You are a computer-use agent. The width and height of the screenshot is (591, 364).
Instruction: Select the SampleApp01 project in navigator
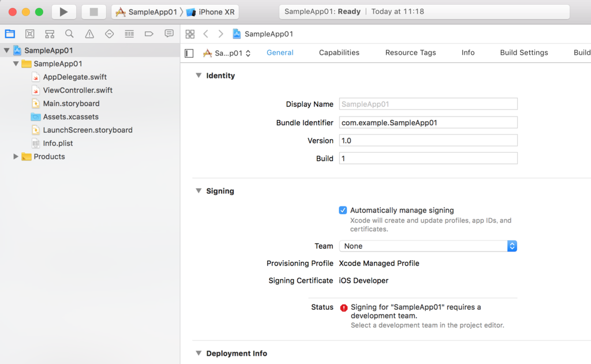click(48, 51)
